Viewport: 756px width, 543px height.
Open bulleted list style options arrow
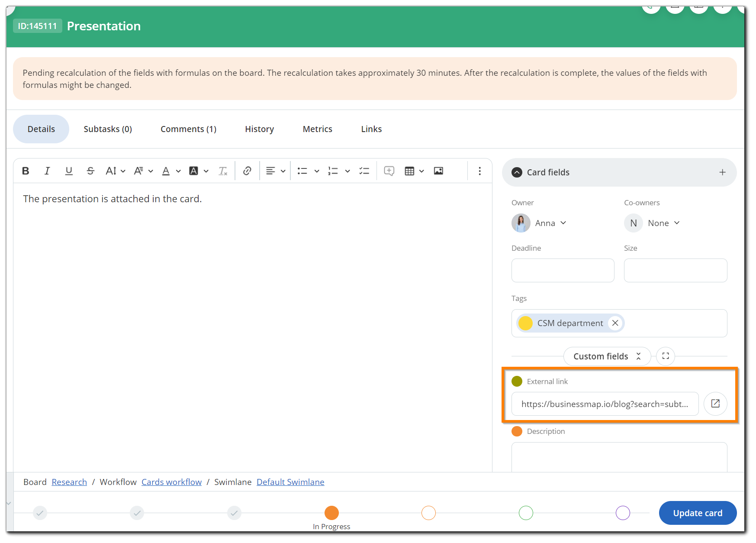tap(317, 171)
